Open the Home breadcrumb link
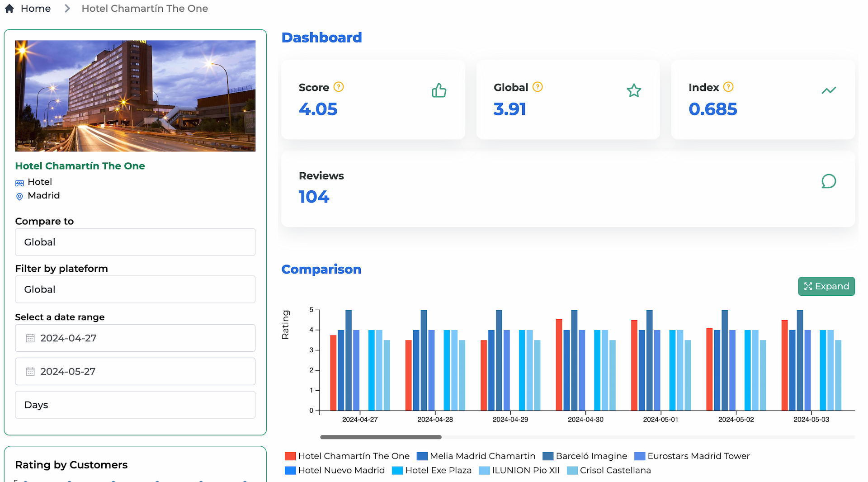868x482 pixels. (x=36, y=9)
